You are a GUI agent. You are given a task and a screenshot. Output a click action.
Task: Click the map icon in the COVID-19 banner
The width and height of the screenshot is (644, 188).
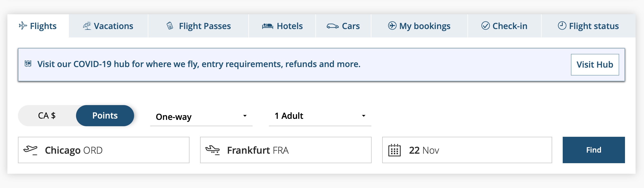click(x=28, y=64)
